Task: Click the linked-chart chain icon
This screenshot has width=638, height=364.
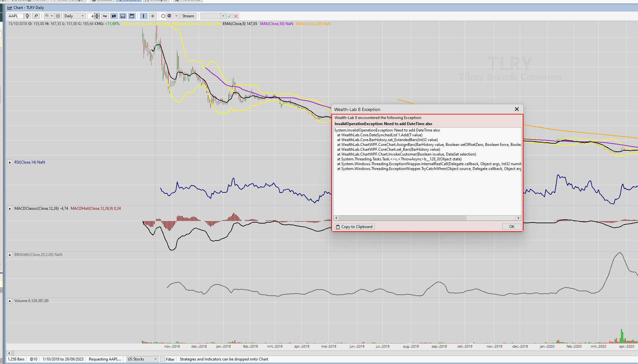Action: coord(36,16)
